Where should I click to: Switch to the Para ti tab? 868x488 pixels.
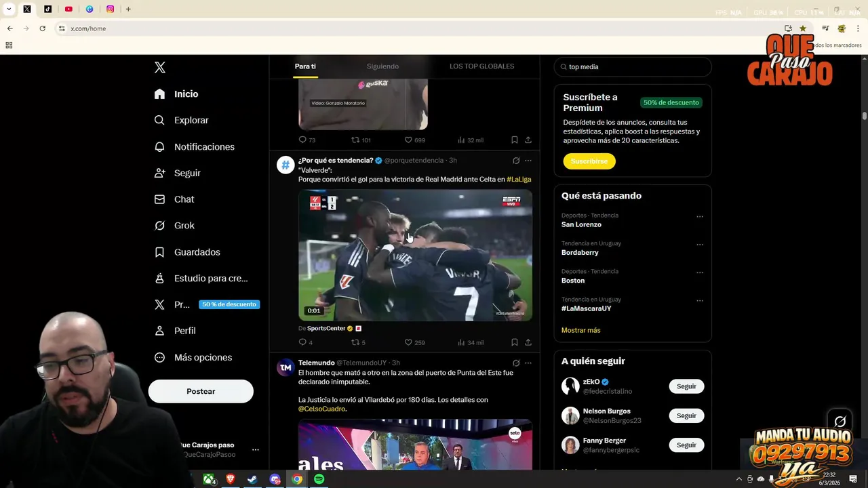pos(305,66)
